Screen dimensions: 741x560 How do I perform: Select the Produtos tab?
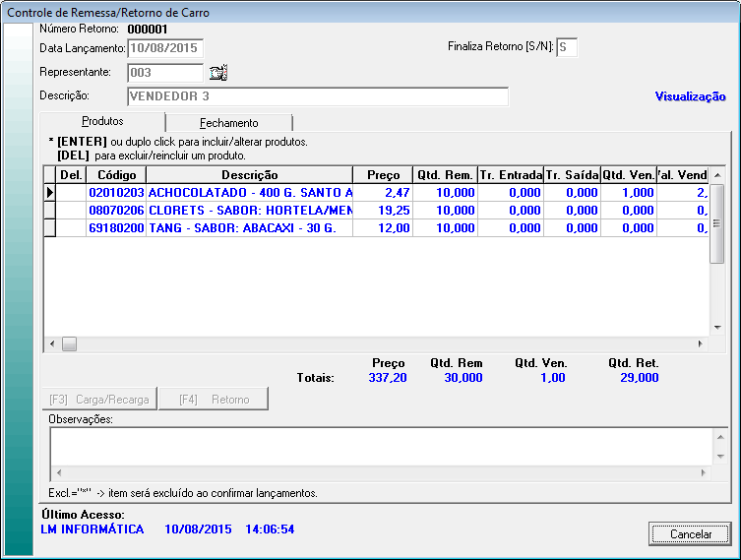(102, 121)
